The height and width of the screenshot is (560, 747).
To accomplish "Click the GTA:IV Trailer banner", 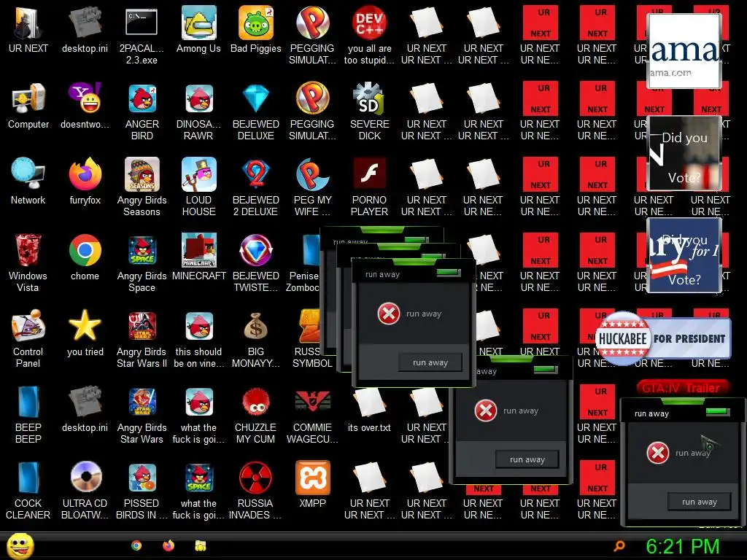I will click(x=682, y=388).
